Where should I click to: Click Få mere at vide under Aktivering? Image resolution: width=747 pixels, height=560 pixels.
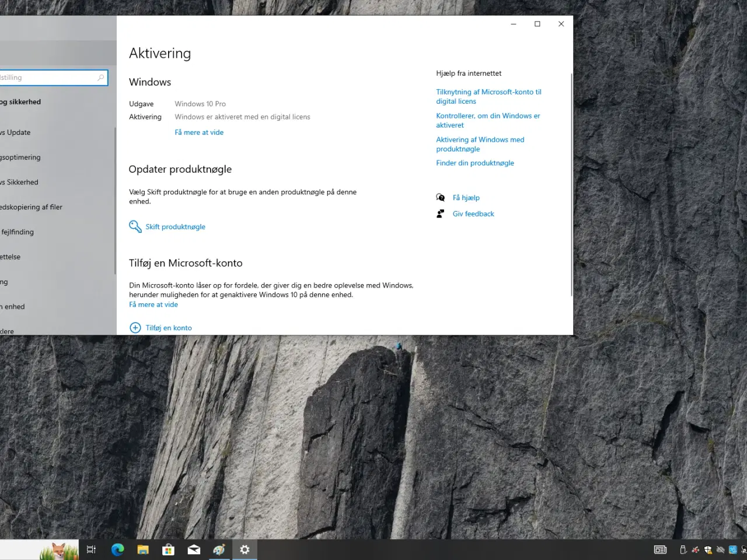coord(199,132)
